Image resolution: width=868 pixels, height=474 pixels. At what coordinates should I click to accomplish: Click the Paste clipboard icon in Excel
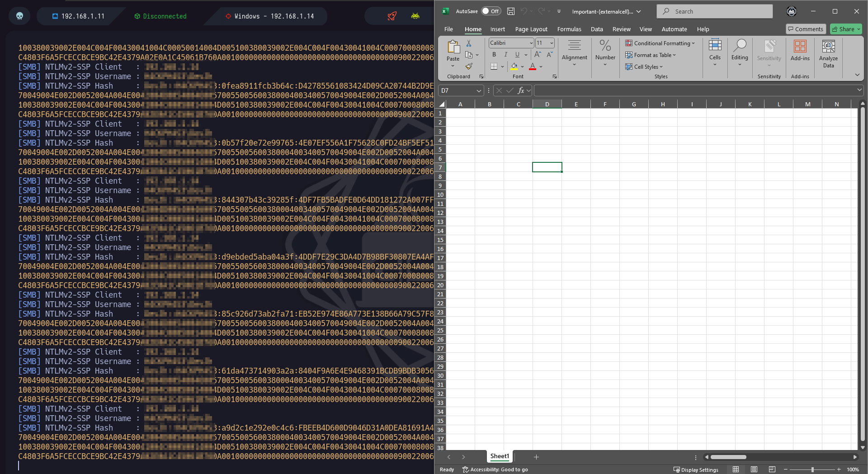coord(453,47)
